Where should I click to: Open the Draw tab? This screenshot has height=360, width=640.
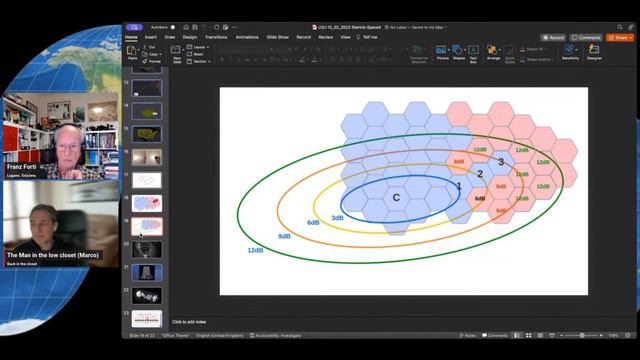[170, 37]
